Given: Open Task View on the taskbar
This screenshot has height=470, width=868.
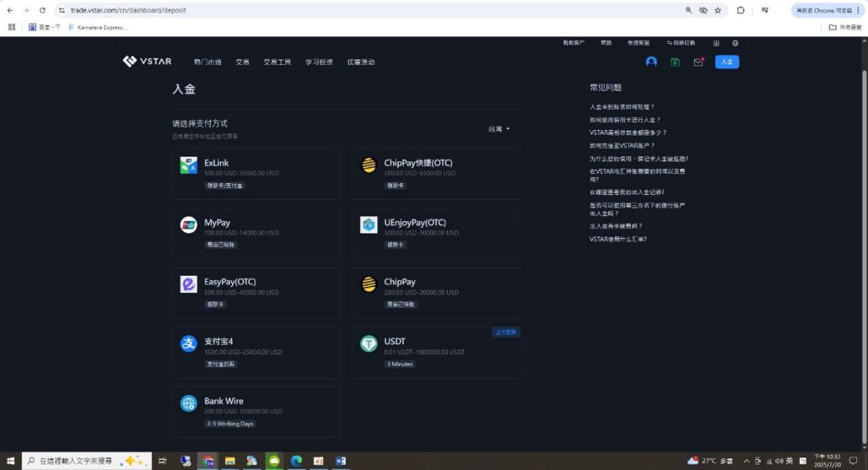Looking at the screenshot, I should click(x=162, y=461).
